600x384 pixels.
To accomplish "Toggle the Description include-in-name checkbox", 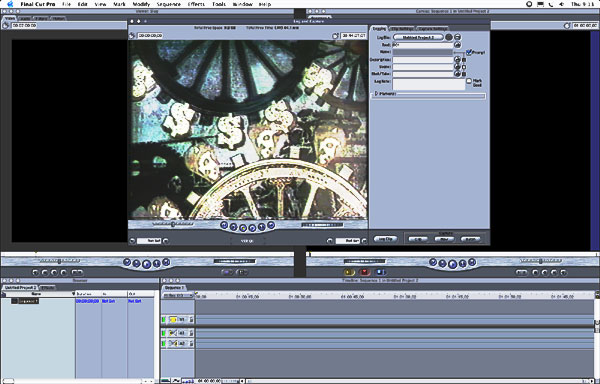I will tap(464, 60).
